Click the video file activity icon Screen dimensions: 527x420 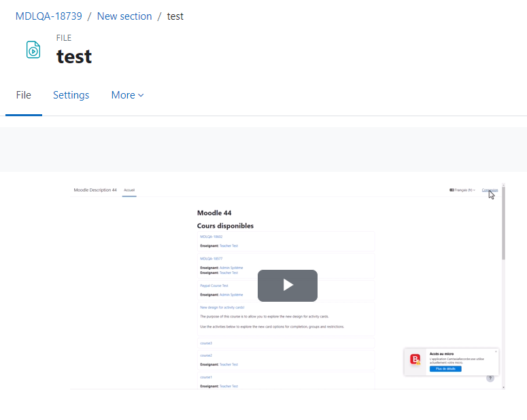click(33, 50)
